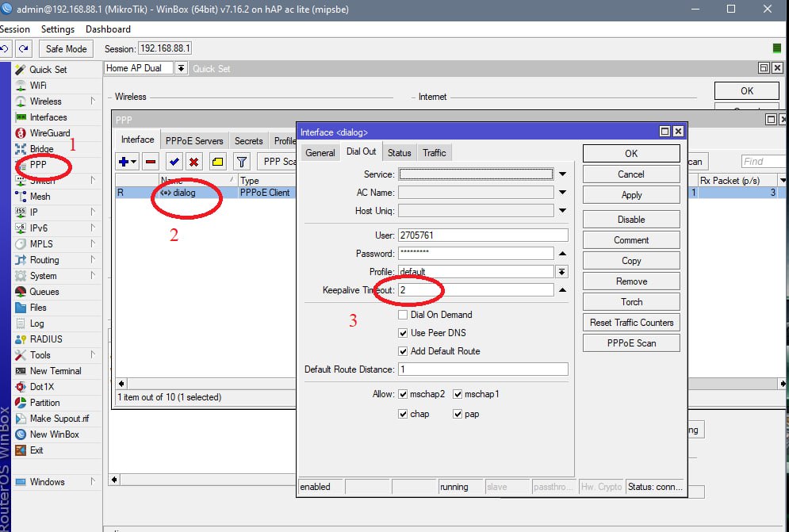The width and height of the screenshot is (789, 532).
Task: Toggle Use Peer DNS checkbox
Action: 403,333
